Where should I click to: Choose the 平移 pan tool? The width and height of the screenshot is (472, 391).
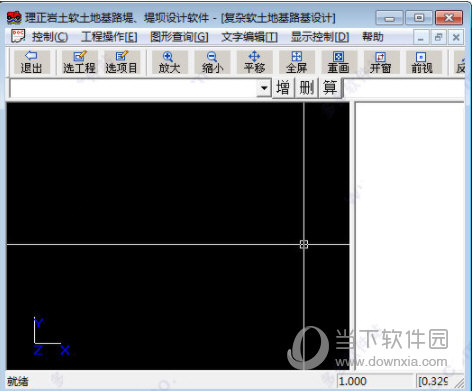(x=254, y=62)
